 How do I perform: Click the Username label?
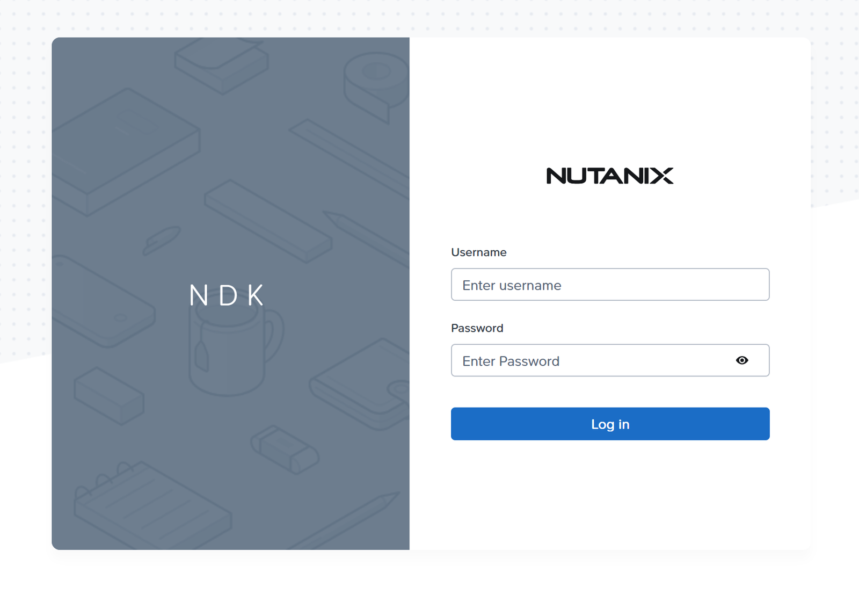(479, 252)
